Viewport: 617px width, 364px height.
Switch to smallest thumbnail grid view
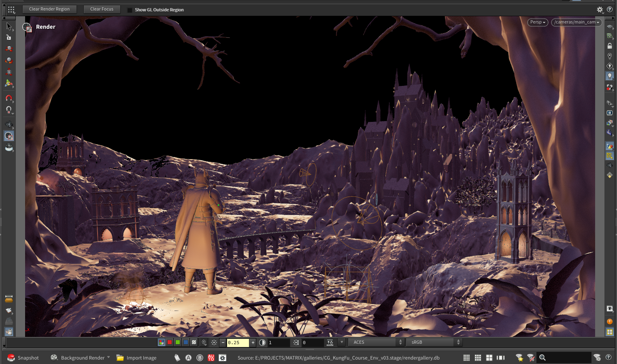tap(466, 358)
